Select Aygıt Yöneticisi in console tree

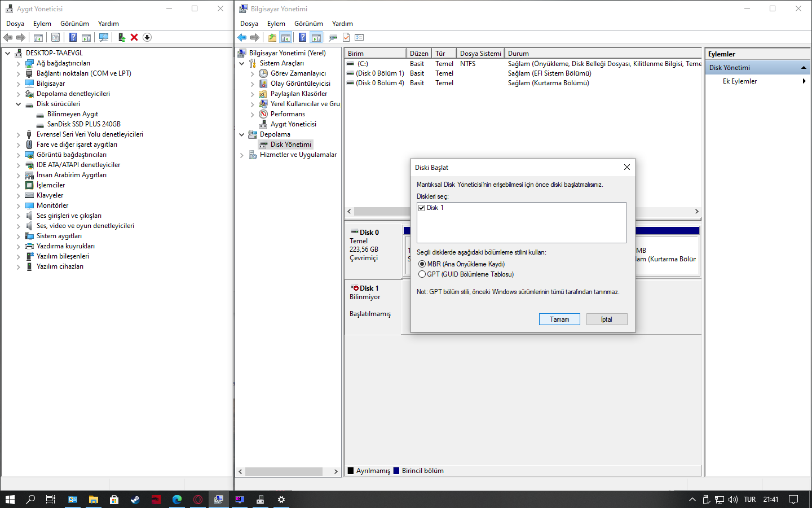tap(293, 124)
